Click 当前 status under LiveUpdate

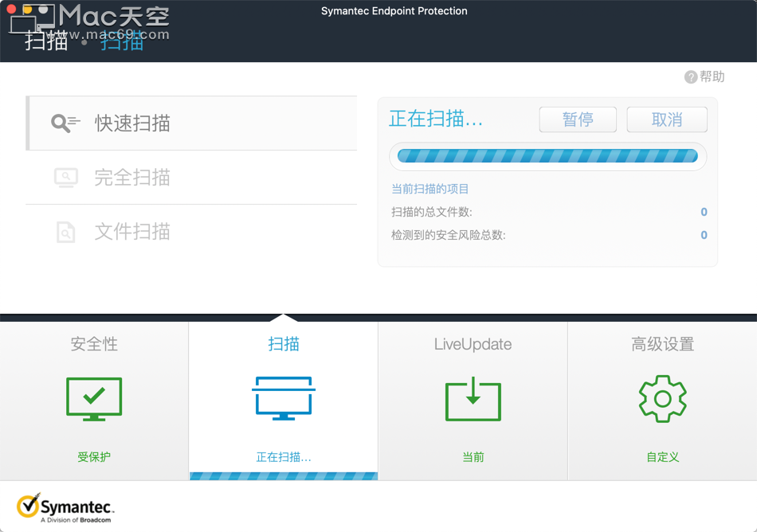[473, 457]
